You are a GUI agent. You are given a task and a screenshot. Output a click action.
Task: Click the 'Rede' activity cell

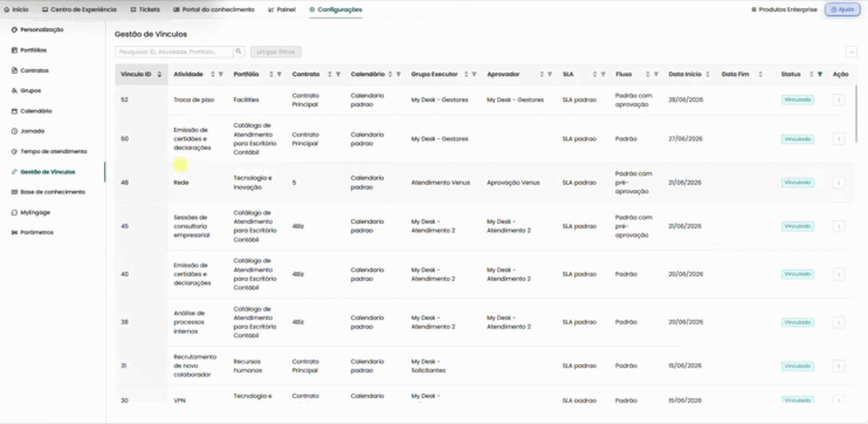tap(181, 182)
